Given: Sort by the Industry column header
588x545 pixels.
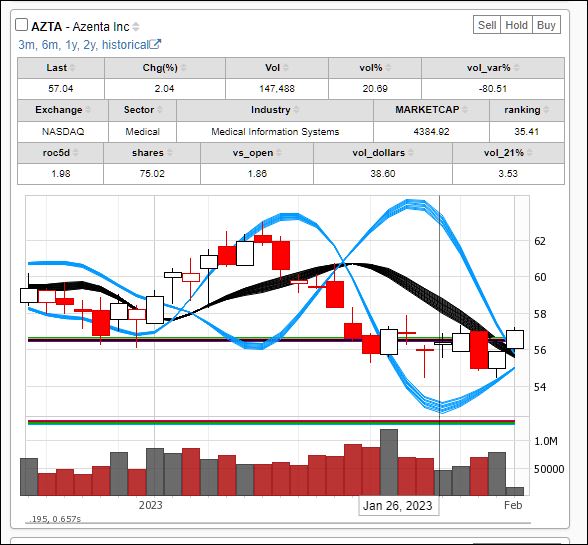Looking at the screenshot, I should 275,110.
